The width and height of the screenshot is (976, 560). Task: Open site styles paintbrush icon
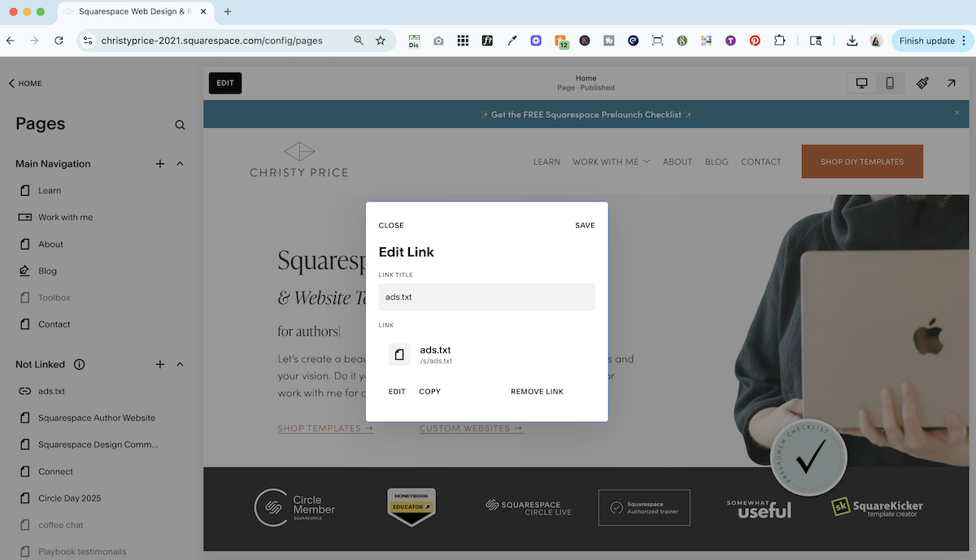pyautogui.click(x=922, y=83)
